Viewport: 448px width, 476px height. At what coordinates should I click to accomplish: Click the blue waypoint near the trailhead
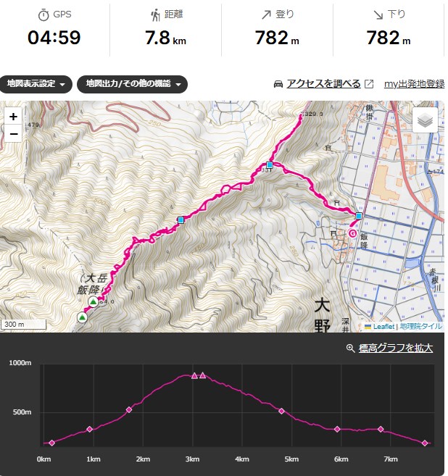tap(358, 216)
